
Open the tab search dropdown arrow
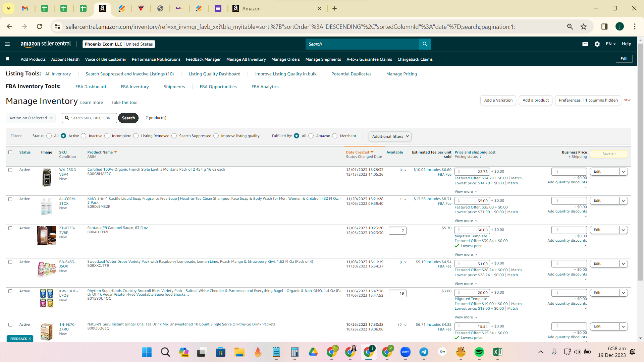click(x=8, y=8)
